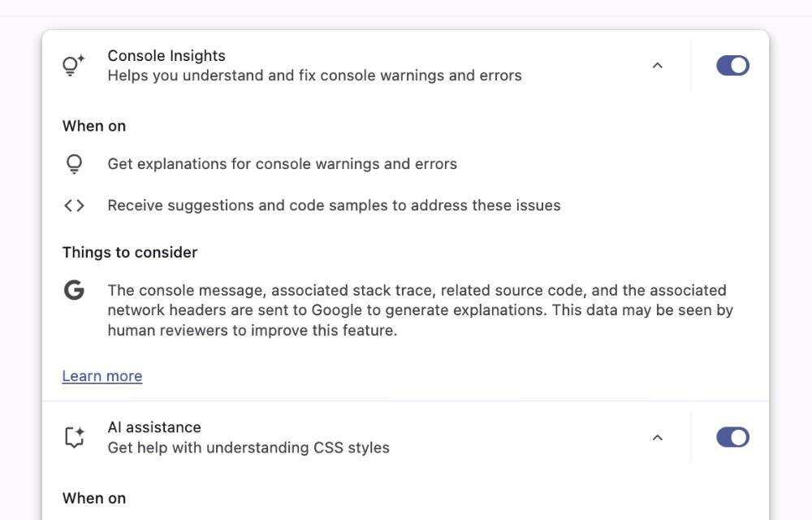Click 'When on' heading under Console Insights
Image resolution: width=812 pixels, height=520 pixels.
coord(94,126)
